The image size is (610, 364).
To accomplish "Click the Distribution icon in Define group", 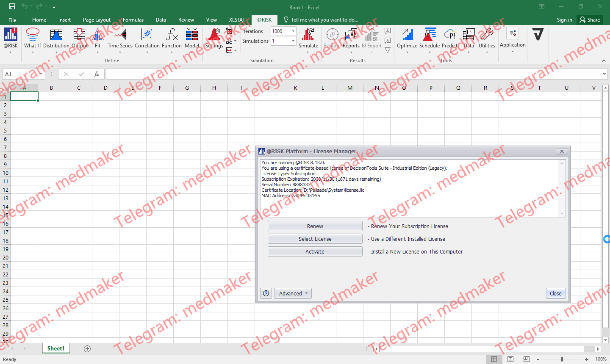I will 56,35.
